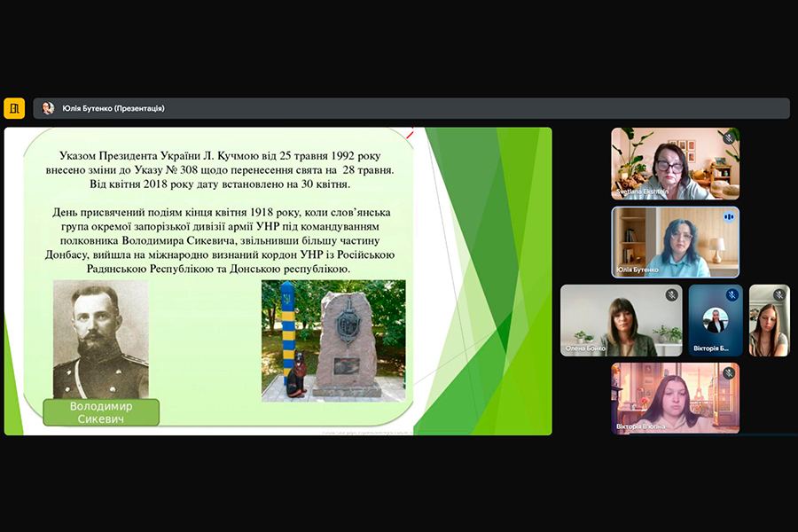Open the unlabeled long-haired participant's tile
Viewport: 798px width, 532px height.
(x=770, y=320)
